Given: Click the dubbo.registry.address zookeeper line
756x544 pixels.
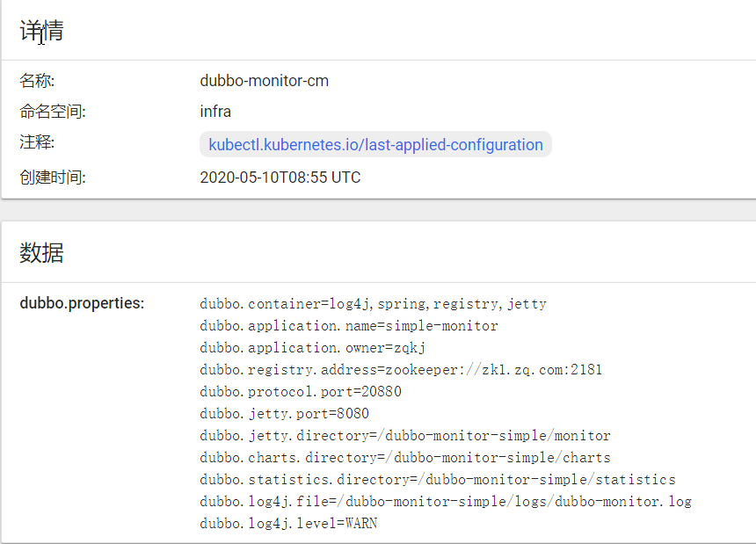Looking at the screenshot, I should [401, 370].
